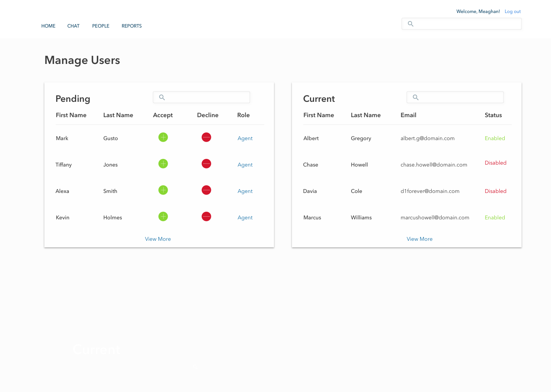This screenshot has width=551, height=392.
Task: Select email albert.g@domain.com
Action: point(427,138)
